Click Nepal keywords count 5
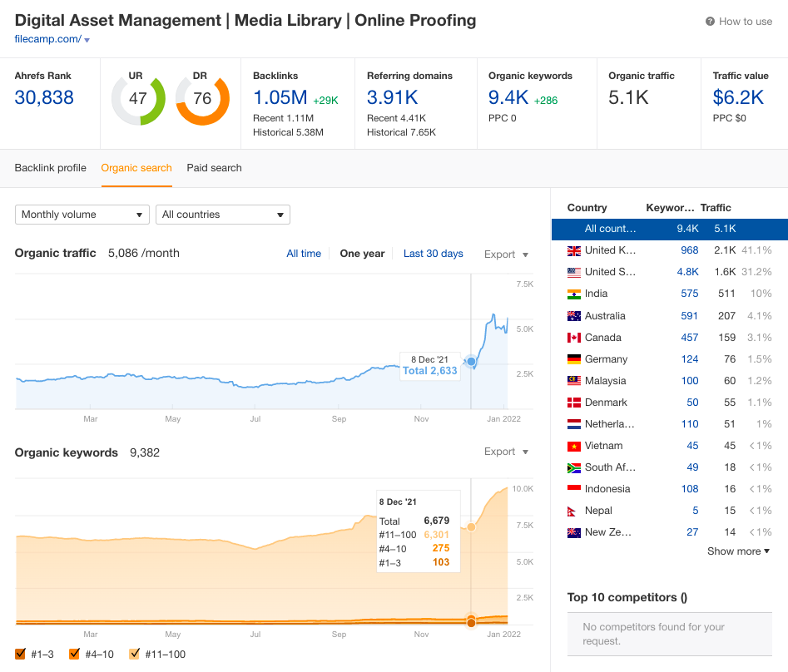 pos(696,511)
